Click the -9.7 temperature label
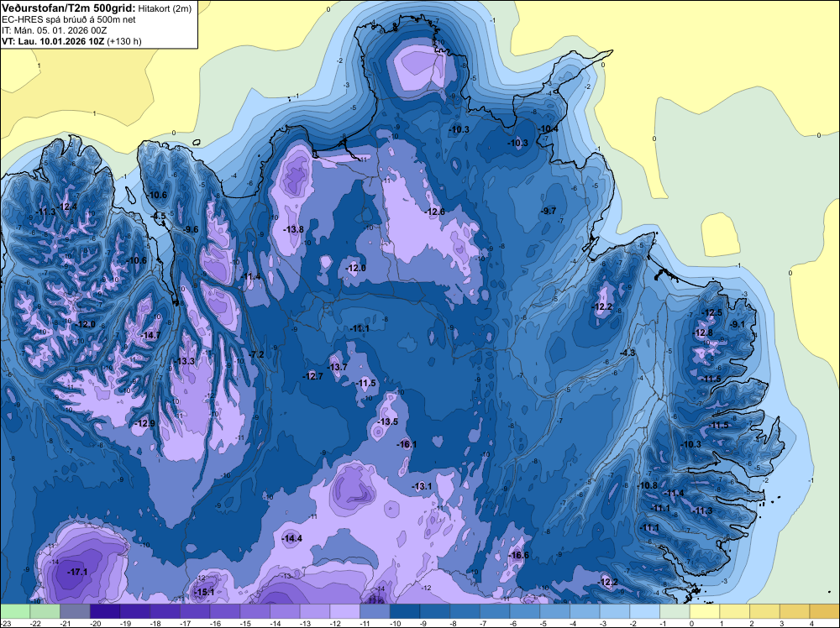 549,211
